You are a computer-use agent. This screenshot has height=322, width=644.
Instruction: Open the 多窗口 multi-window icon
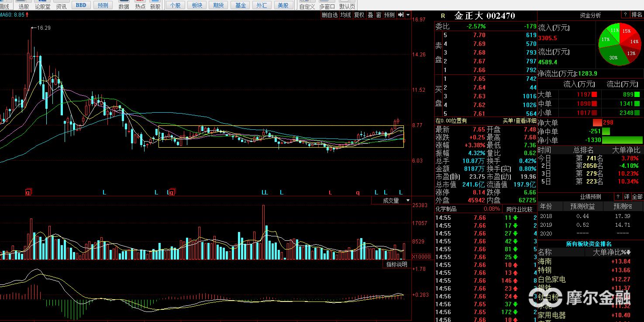pos(327,5)
